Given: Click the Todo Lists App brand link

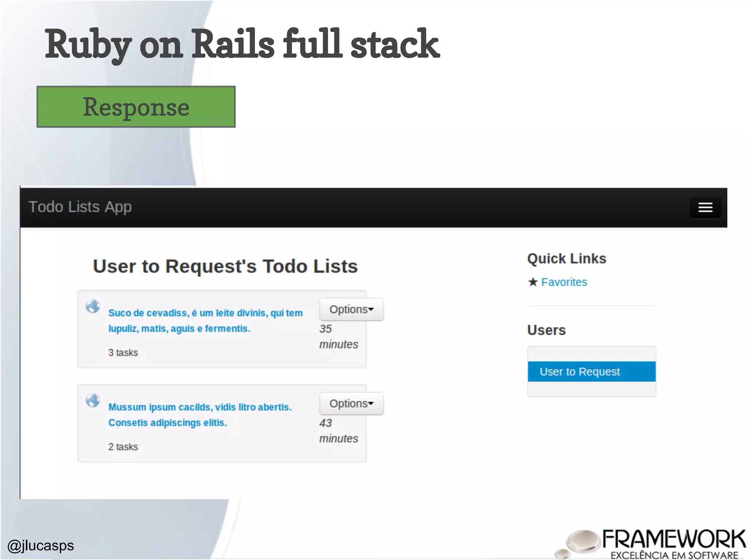Looking at the screenshot, I should pyautogui.click(x=80, y=207).
